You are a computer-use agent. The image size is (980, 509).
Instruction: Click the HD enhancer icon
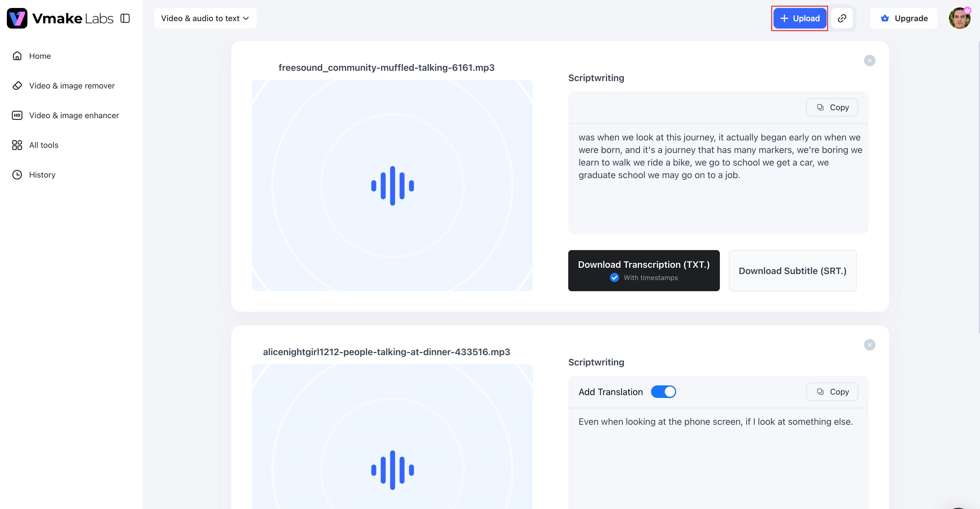(17, 115)
